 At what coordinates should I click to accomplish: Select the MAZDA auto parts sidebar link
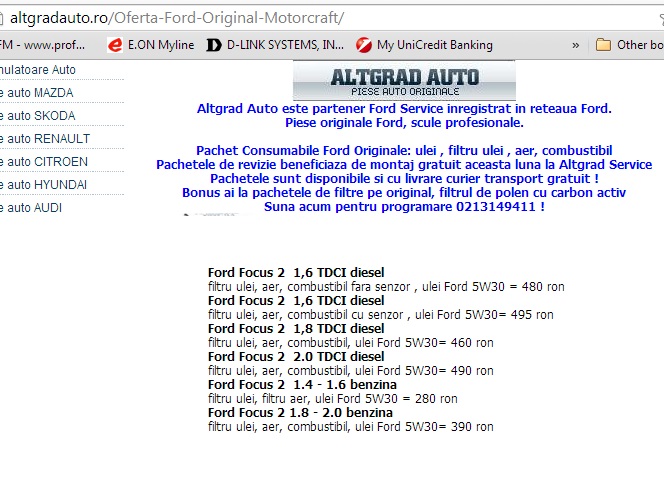38,93
